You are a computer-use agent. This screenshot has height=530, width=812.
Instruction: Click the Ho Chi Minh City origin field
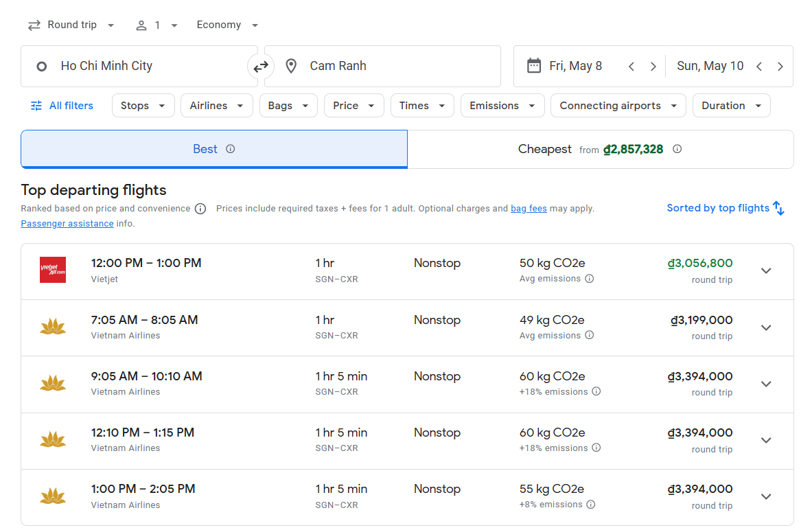(x=139, y=67)
